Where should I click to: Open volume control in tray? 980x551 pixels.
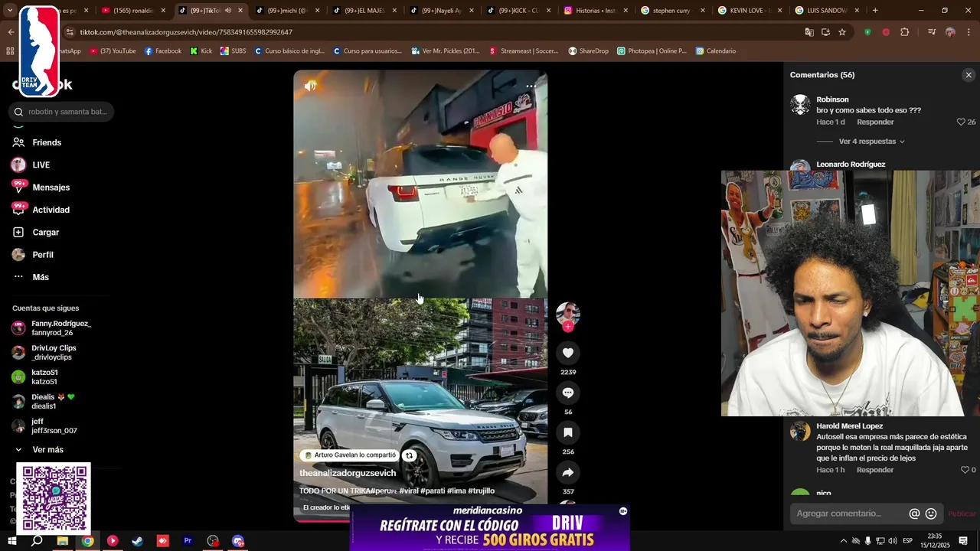(x=892, y=541)
